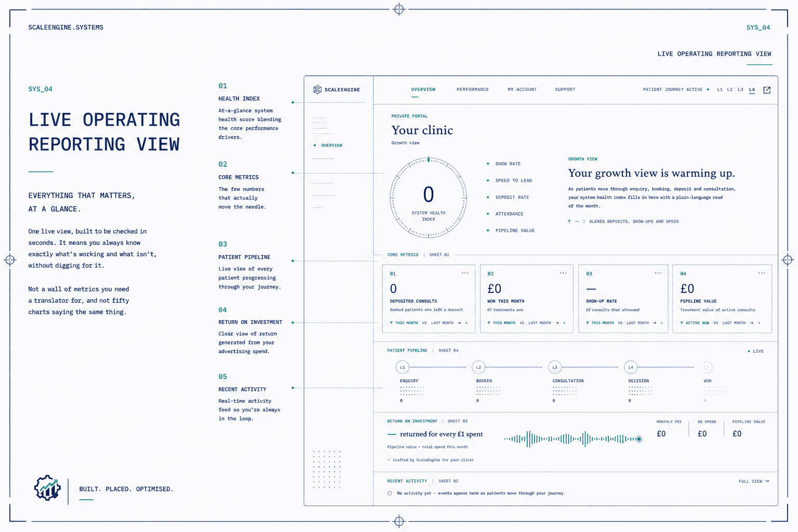Select journey level L1 in header
Screen dimensions: 798x532
(x=720, y=90)
